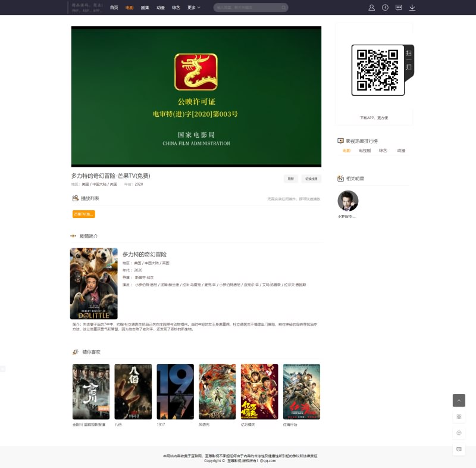476x468 pixels.
Task: Open watch history clock icon
Action: tap(385, 8)
